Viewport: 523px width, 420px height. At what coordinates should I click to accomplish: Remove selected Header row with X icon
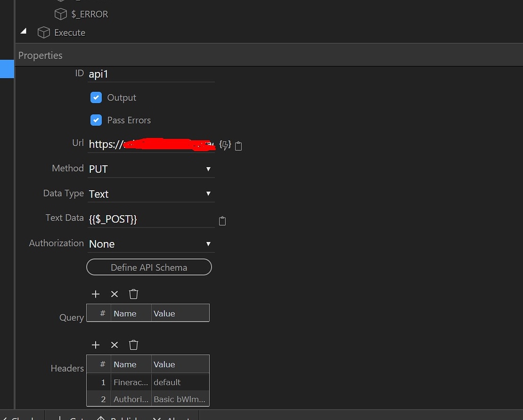114,344
